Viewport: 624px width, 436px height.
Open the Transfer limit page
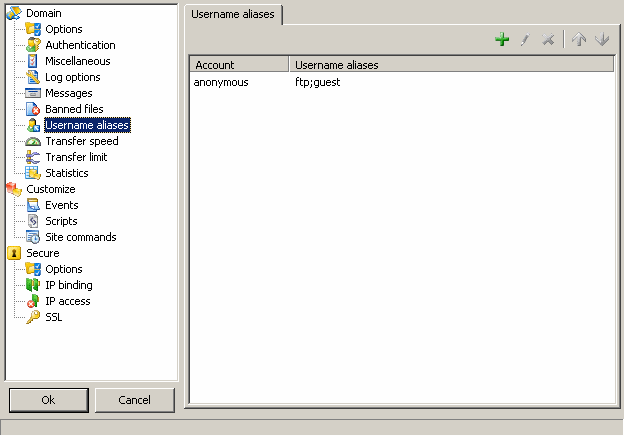(x=76, y=157)
